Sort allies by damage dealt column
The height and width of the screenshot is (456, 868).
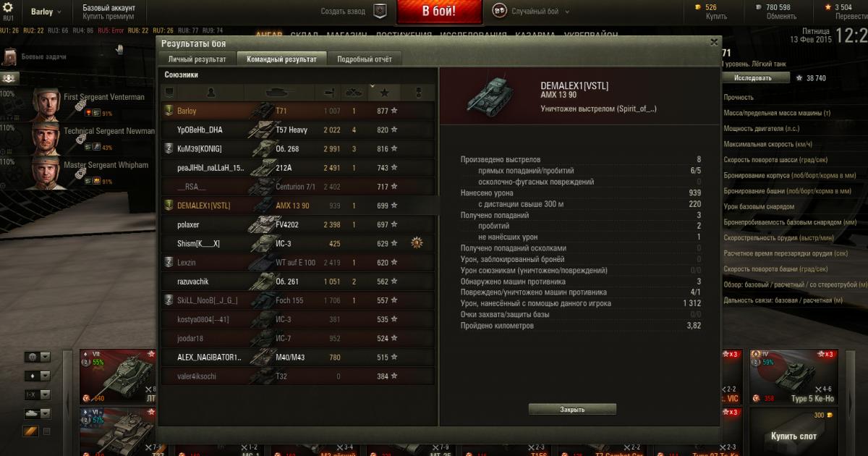328,92
